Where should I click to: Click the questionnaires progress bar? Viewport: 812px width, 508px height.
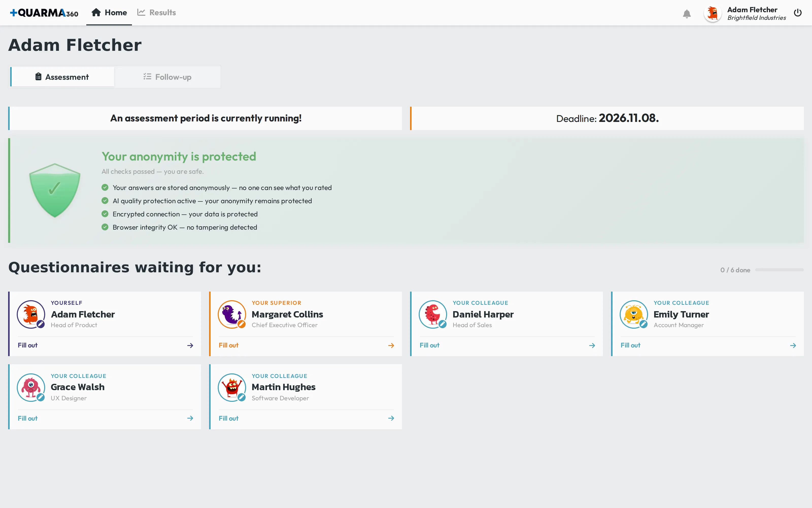[x=779, y=270]
